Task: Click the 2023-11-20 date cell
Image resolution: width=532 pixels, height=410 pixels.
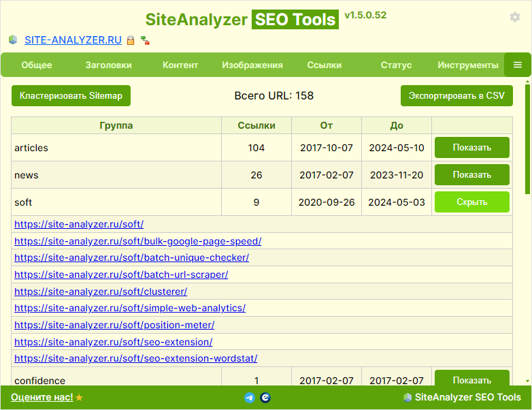Action: [397, 175]
